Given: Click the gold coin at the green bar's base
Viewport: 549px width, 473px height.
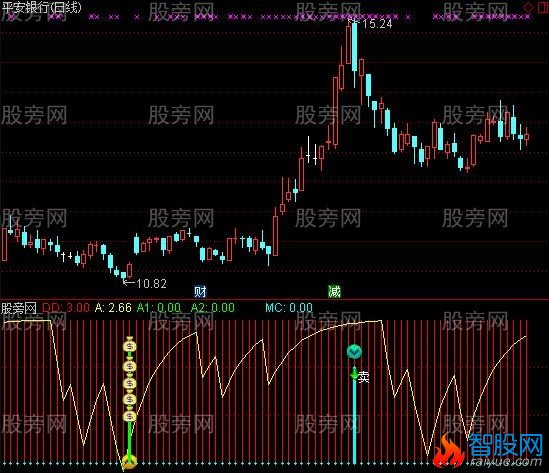Looking at the screenshot, I should tap(130, 463).
